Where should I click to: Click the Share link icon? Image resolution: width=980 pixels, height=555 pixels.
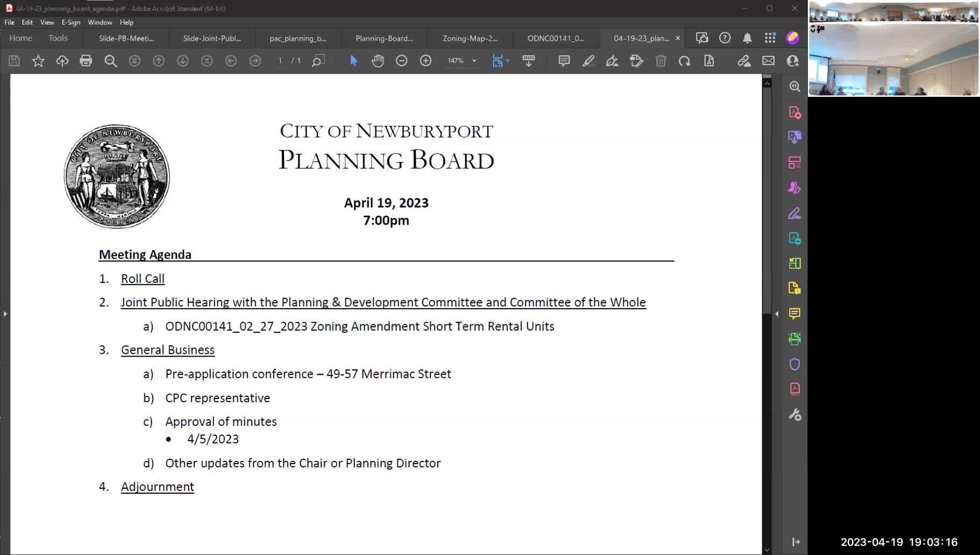744,61
